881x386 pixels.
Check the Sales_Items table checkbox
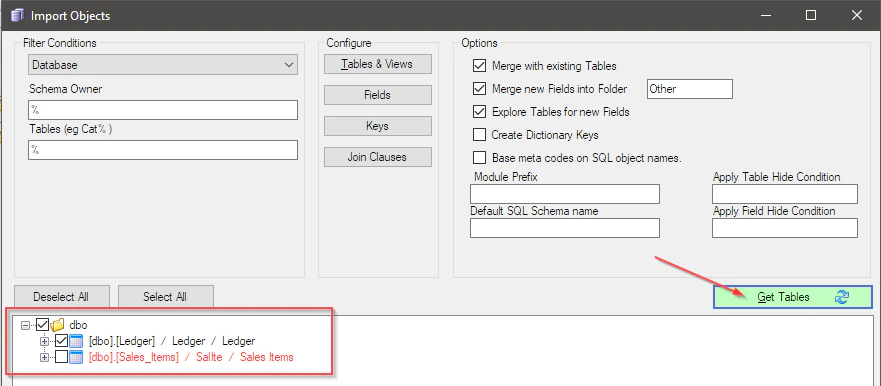point(61,357)
